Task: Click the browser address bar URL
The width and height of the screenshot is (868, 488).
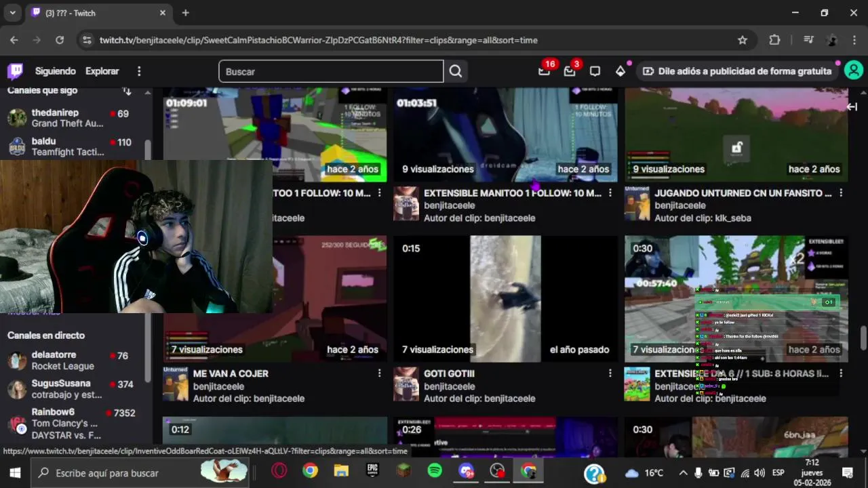Action: click(319, 40)
